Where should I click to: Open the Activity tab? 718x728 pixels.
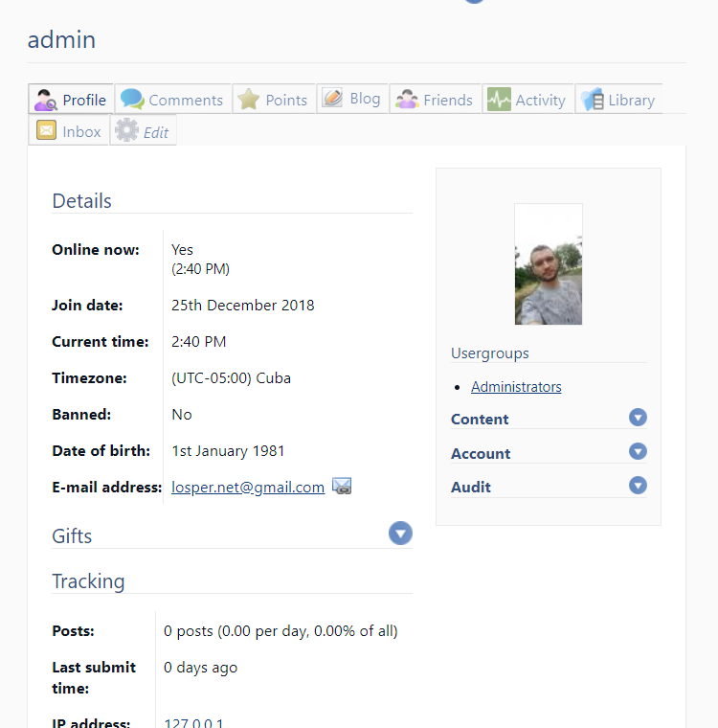click(x=540, y=101)
